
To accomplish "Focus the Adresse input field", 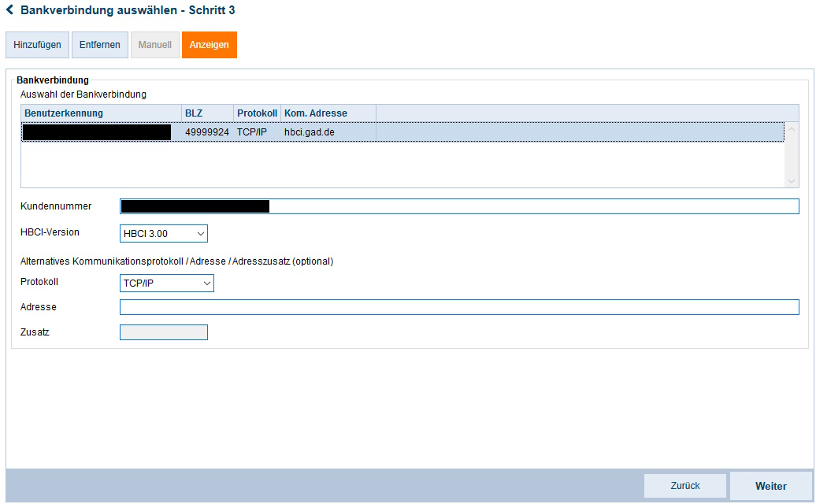I will coord(459,307).
